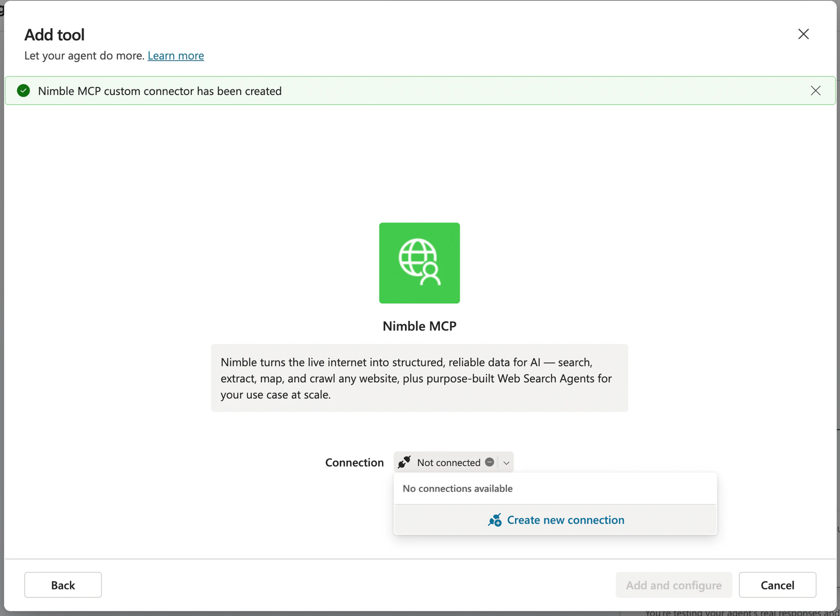Click Add and configure button

point(674,585)
